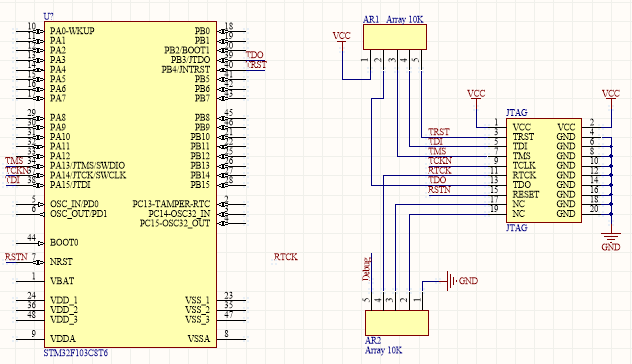Select the STM32F103C8T6 chip body
This screenshot has height=364, width=632.
130,184
